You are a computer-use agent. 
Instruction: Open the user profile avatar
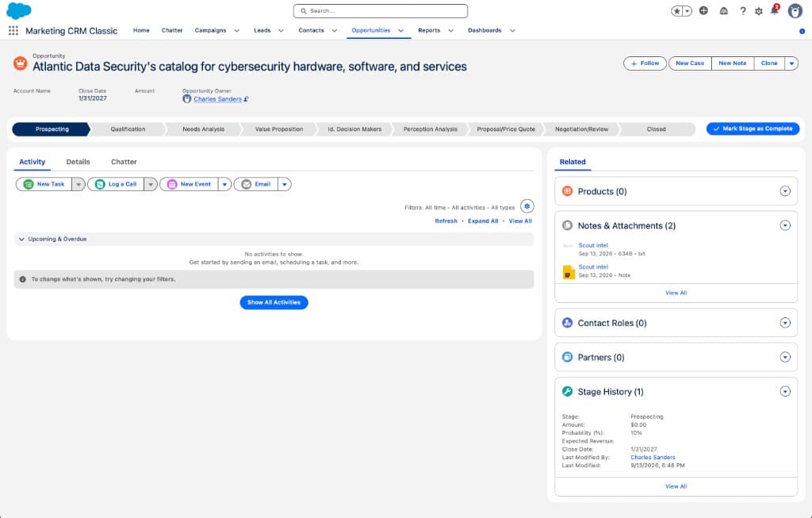point(795,11)
